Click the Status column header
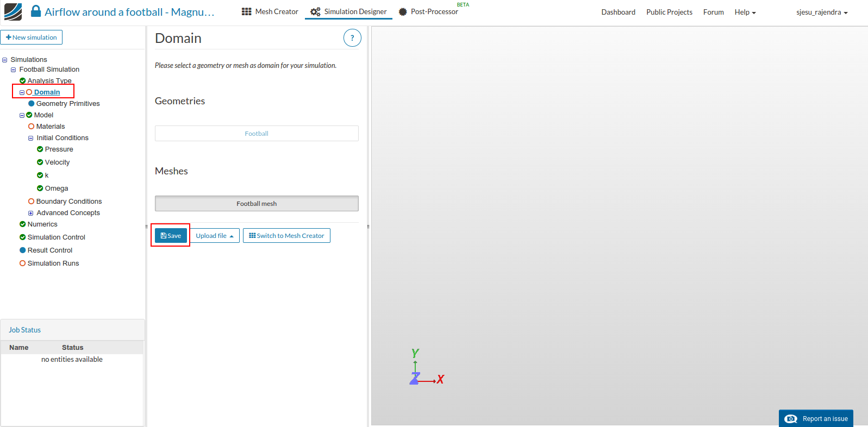Image resolution: width=868 pixels, height=427 pixels. tap(73, 348)
